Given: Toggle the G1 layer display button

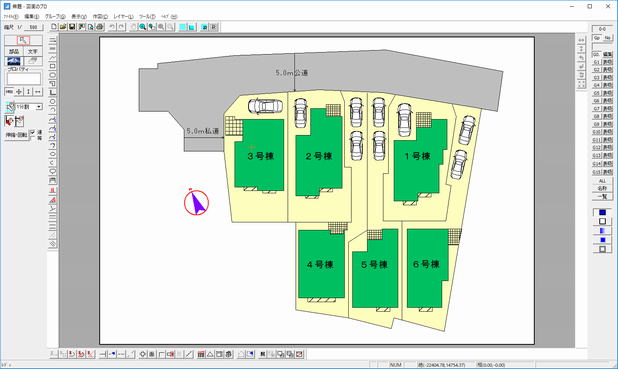Looking at the screenshot, I should tap(607, 62).
